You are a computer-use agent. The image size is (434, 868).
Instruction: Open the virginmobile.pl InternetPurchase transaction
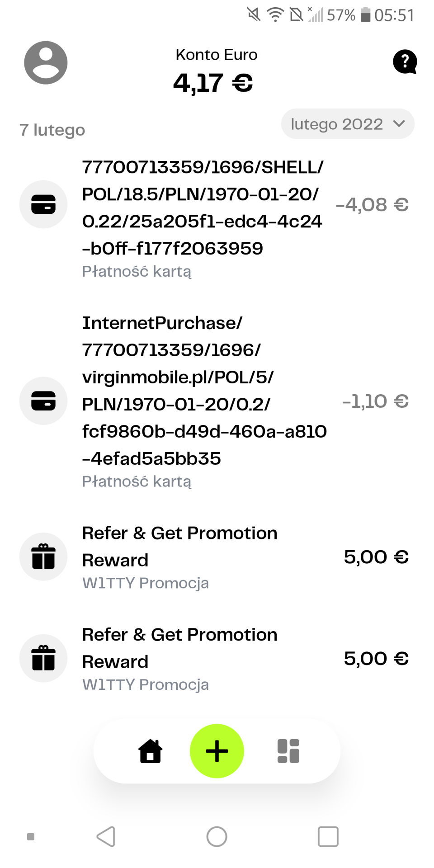coord(203,391)
